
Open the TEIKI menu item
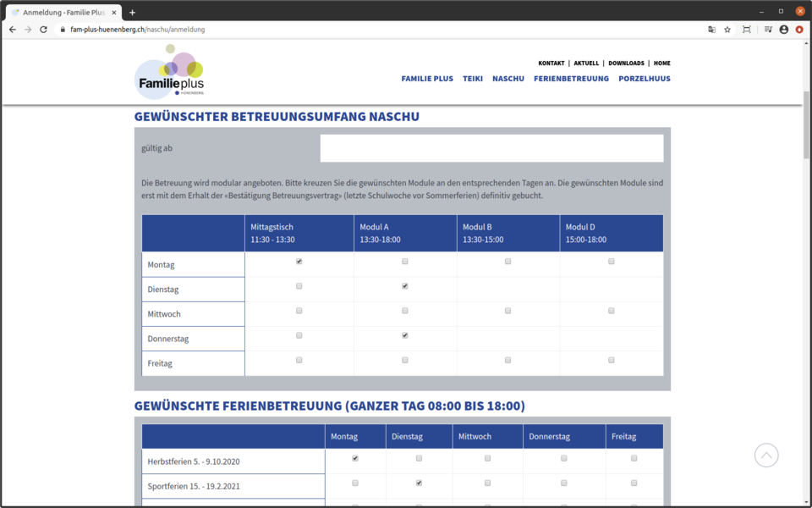473,79
